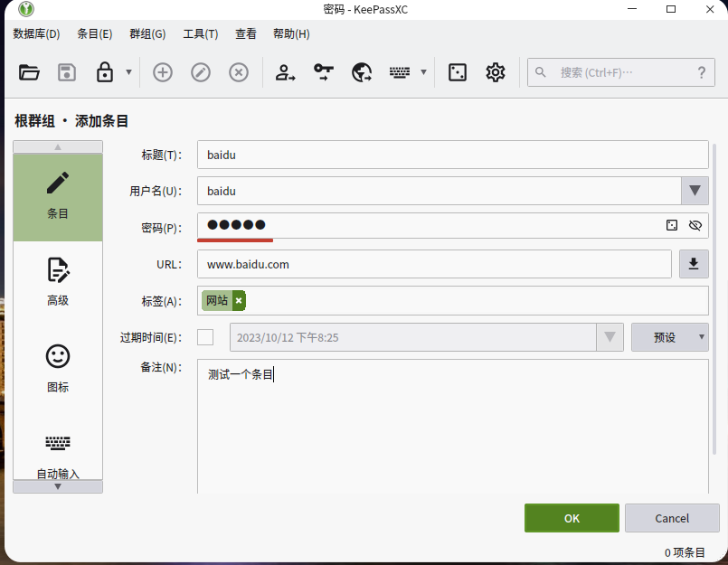Enable the 过期时间 expiry checkbox
Screen dimensions: 728x565
click(x=205, y=336)
